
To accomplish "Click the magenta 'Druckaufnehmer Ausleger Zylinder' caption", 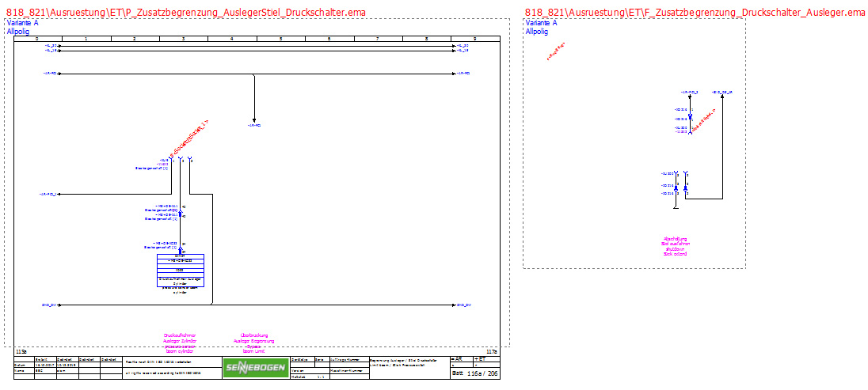I will tap(180, 343).
